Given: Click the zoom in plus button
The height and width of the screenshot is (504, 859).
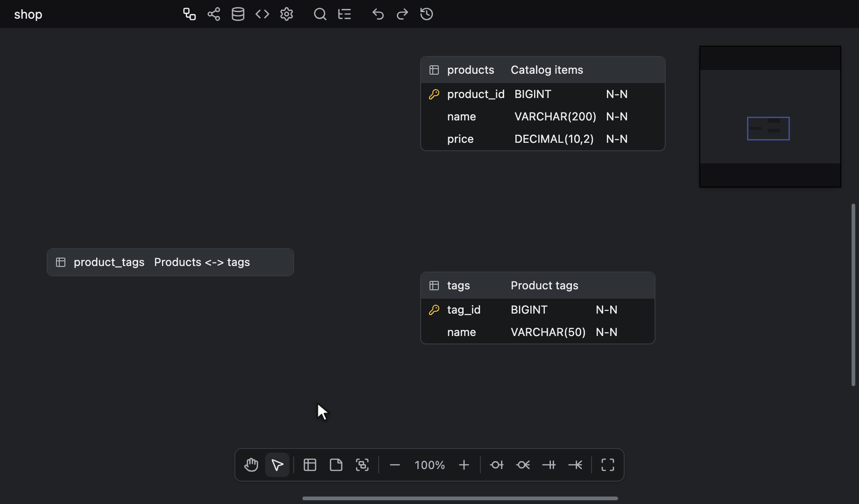Looking at the screenshot, I should coord(464,465).
